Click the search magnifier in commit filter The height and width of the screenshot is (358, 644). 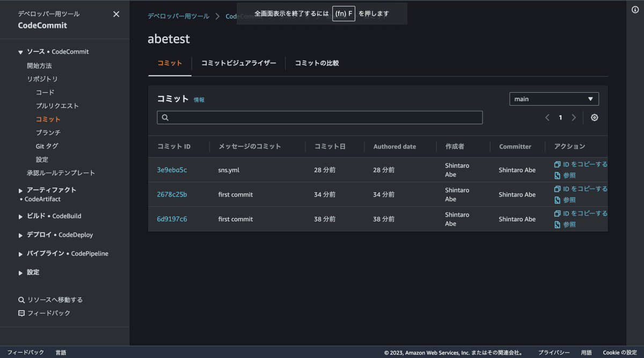(165, 117)
